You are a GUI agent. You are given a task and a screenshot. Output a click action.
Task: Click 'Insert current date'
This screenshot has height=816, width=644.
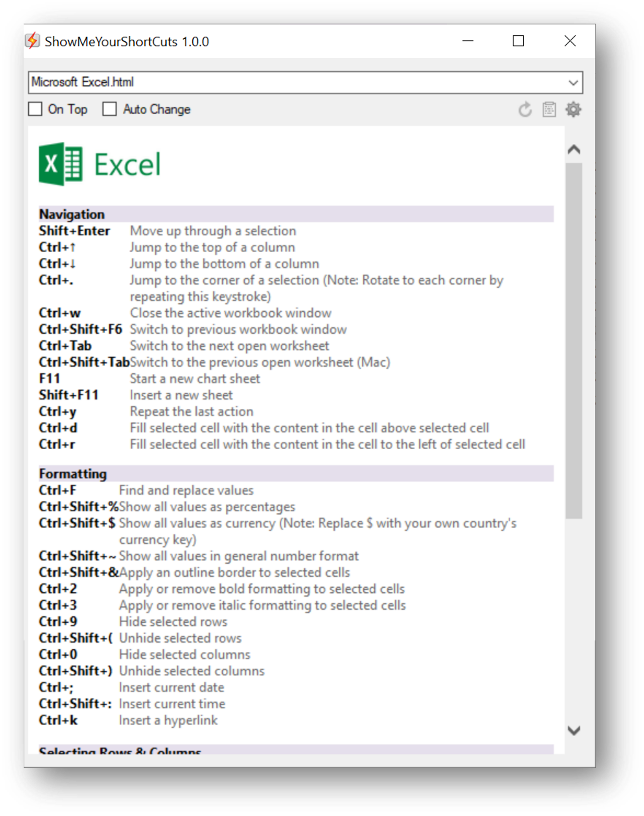[x=172, y=687]
